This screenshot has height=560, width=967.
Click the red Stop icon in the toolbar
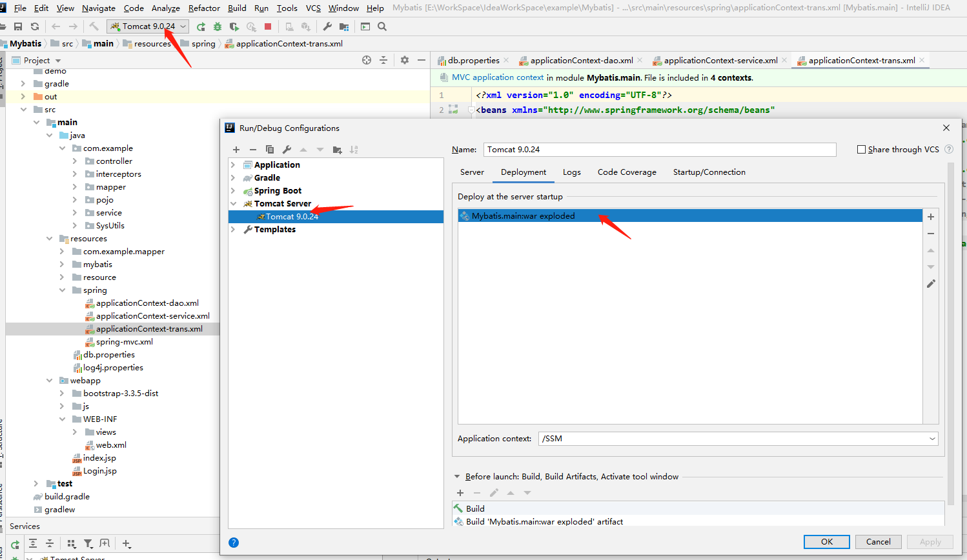(x=268, y=26)
